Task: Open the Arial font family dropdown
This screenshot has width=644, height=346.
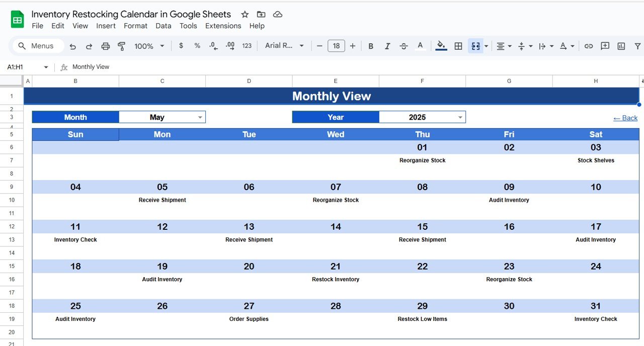Action: coord(284,46)
